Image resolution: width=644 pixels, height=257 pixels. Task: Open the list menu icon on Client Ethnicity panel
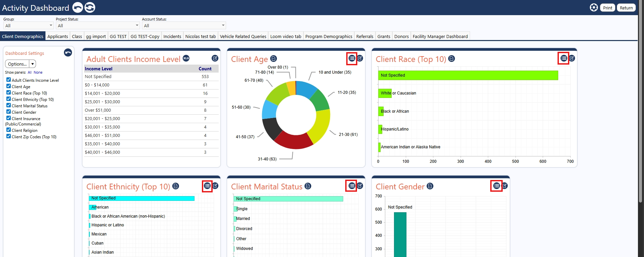coord(207,186)
